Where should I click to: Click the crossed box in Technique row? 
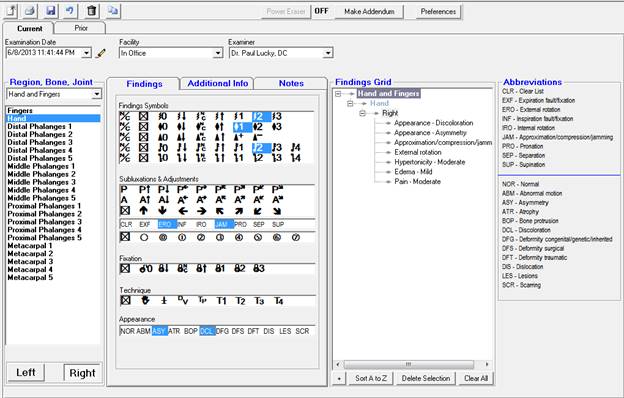125,300
